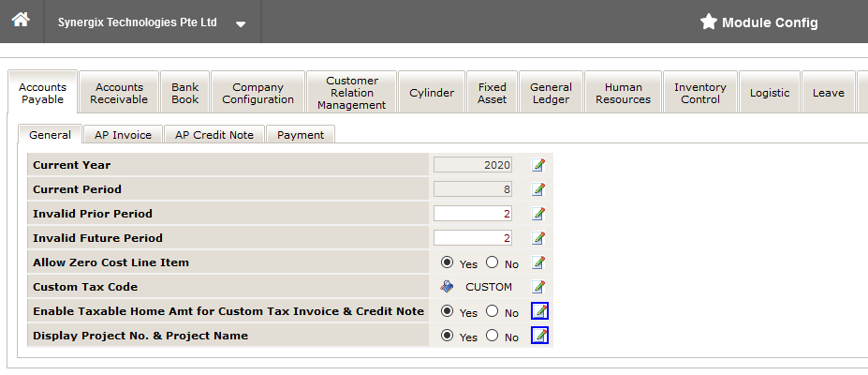Click edit icon for Current Period

coord(538,188)
